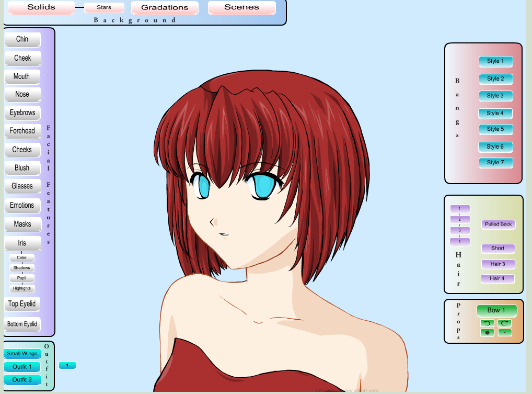Open the Mouth options
532x394 pixels.
[22, 77]
